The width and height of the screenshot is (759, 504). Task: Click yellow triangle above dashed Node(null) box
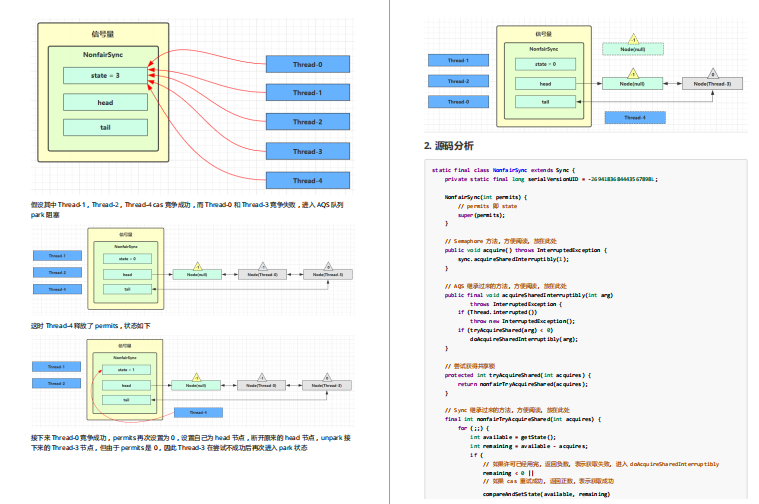click(x=633, y=39)
